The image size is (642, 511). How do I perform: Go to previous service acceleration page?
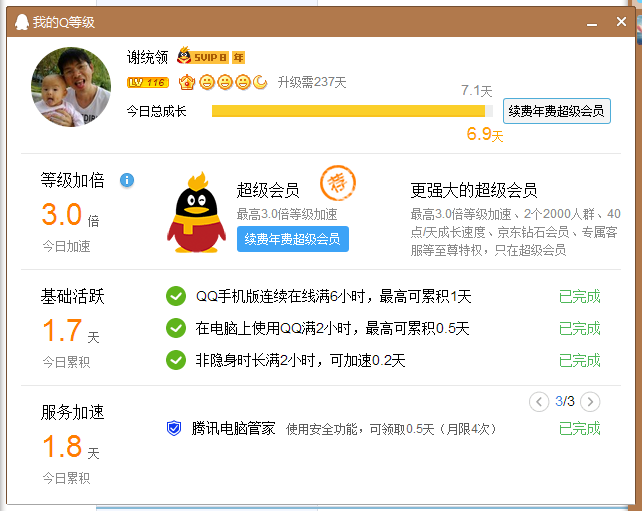pyautogui.click(x=539, y=402)
